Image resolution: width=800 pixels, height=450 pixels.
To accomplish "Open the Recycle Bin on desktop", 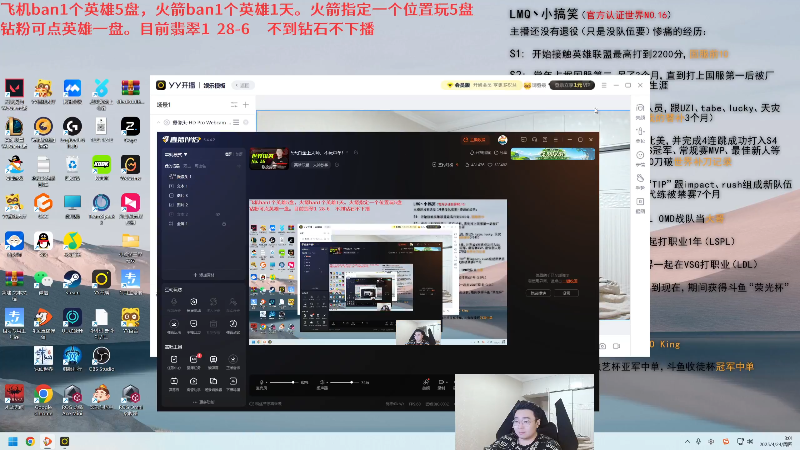I will (x=72, y=165).
